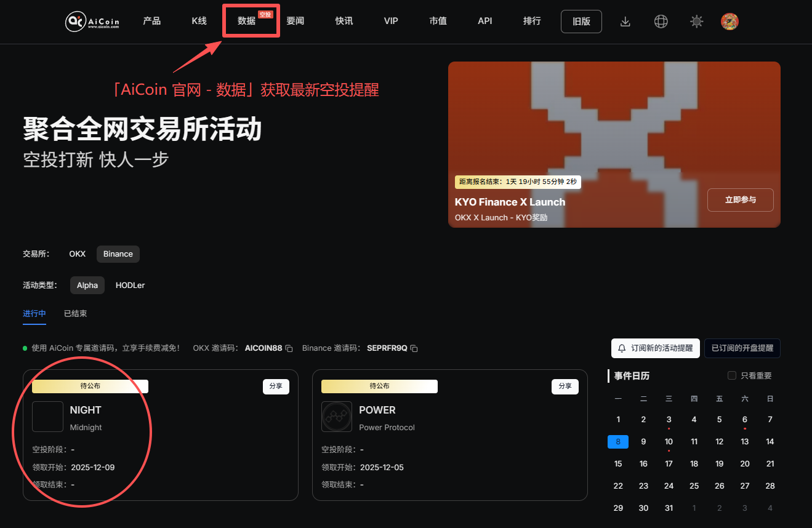Toggle the Binance exchange filter
Screen dimensions: 812x528
[x=118, y=254]
